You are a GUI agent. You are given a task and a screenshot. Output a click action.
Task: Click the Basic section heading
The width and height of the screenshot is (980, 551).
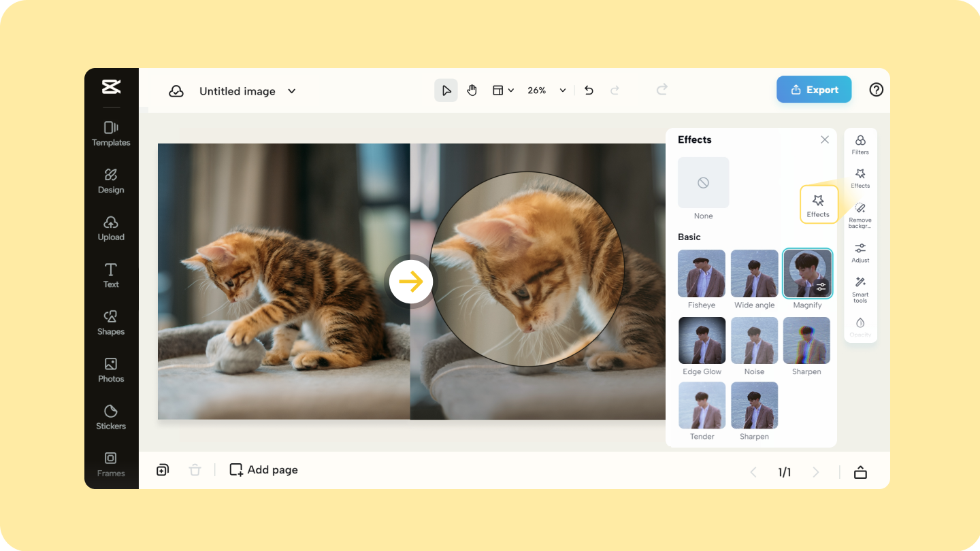pos(689,237)
